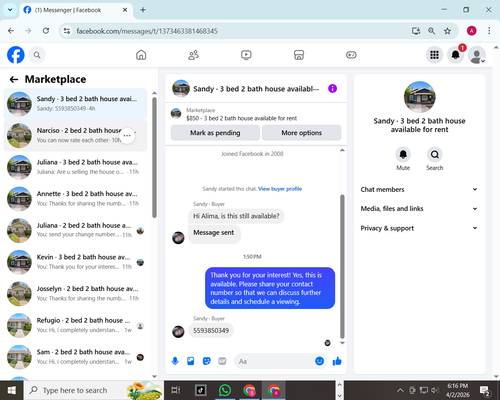This screenshot has height=400, width=500.
Task: Attach a file using photo icon
Action: [x=191, y=361]
